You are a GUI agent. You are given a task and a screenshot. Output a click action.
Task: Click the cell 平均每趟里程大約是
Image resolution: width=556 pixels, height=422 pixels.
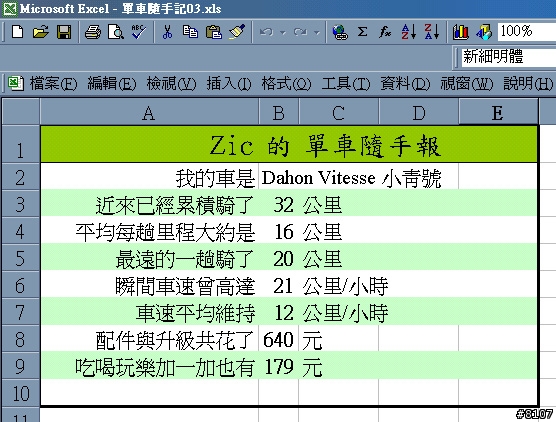[x=150, y=231]
